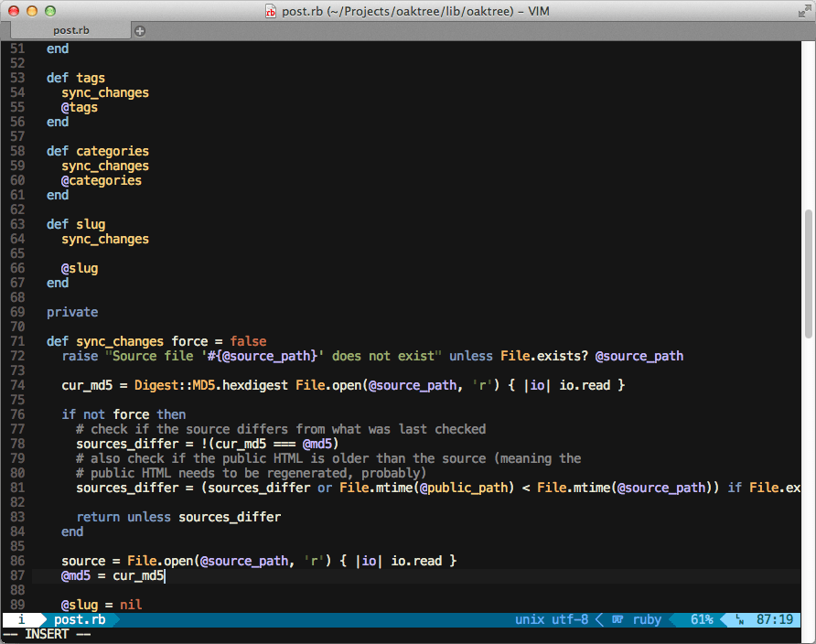Click line number 71 in gutter
The image size is (816, 644).
coord(17,341)
